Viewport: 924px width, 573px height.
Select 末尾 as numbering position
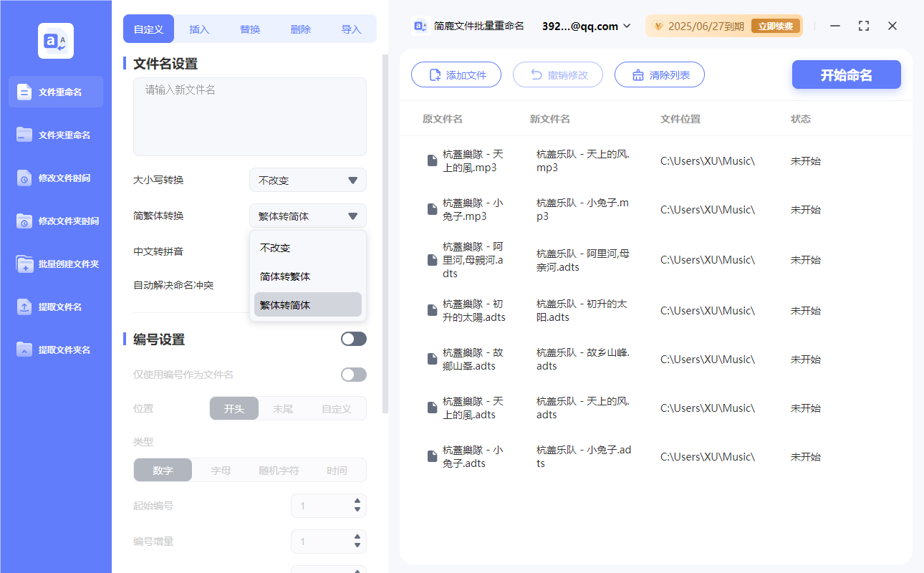click(x=285, y=408)
